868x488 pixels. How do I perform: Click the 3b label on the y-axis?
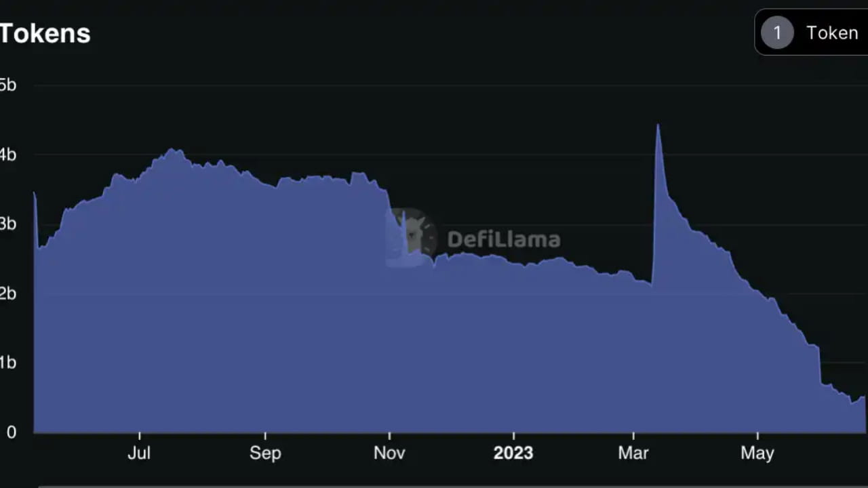7,224
